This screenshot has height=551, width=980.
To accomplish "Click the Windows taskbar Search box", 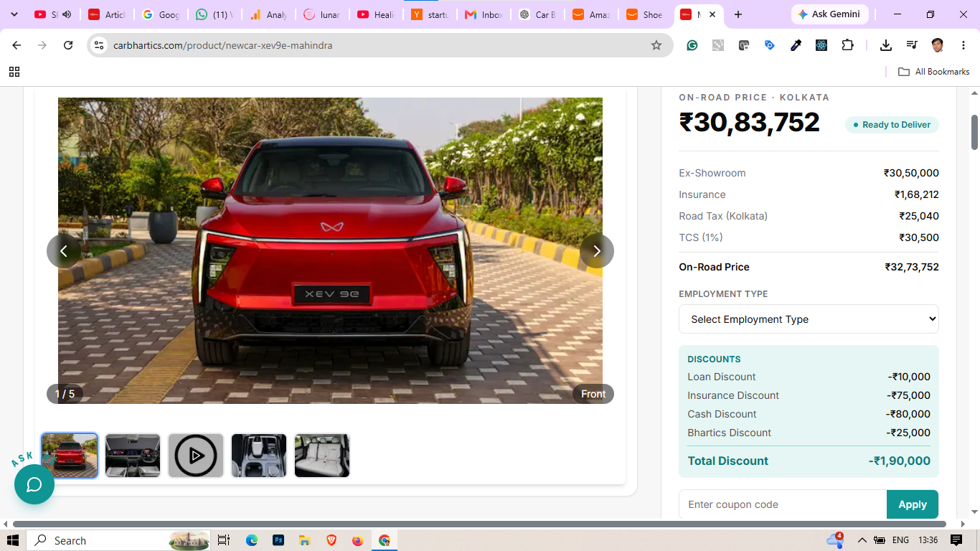I will pos(118,540).
